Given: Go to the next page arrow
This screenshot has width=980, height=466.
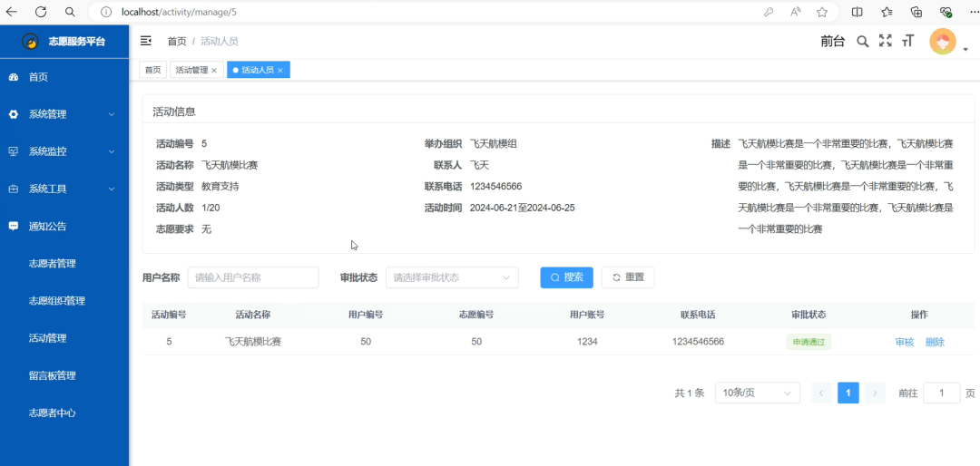Looking at the screenshot, I should pyautogui.click(x=875, y=393).
